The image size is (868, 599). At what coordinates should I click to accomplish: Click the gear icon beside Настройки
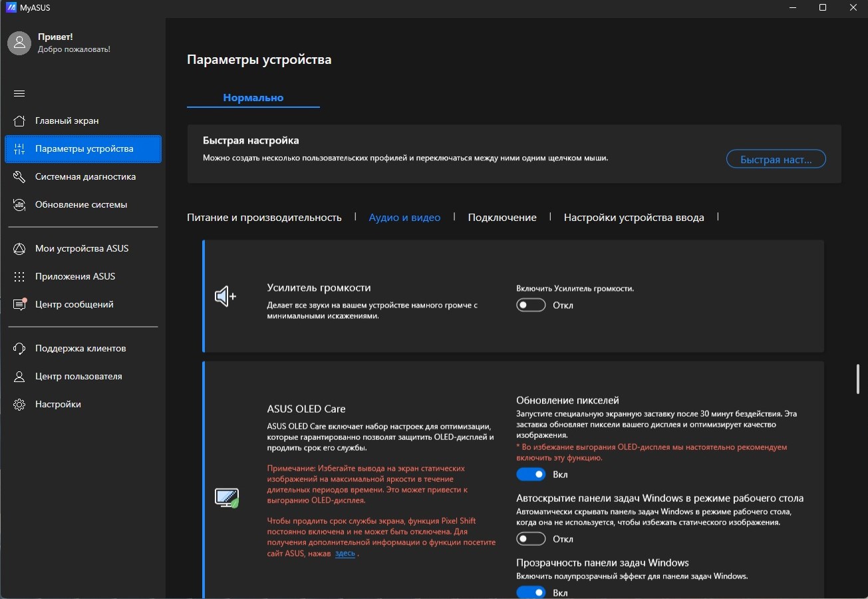click(19, 404)
